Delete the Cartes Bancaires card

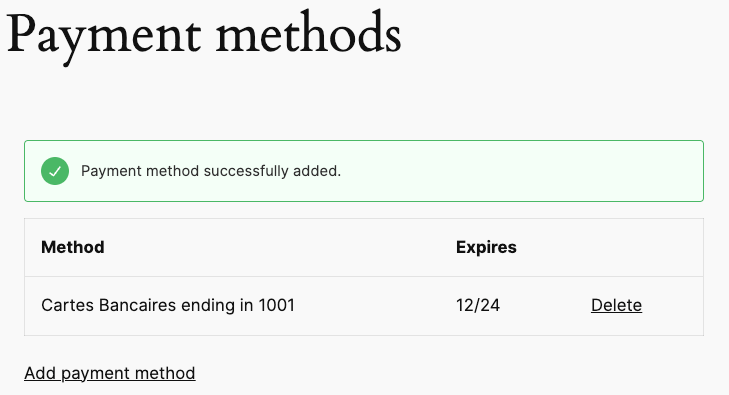point(616,305)
